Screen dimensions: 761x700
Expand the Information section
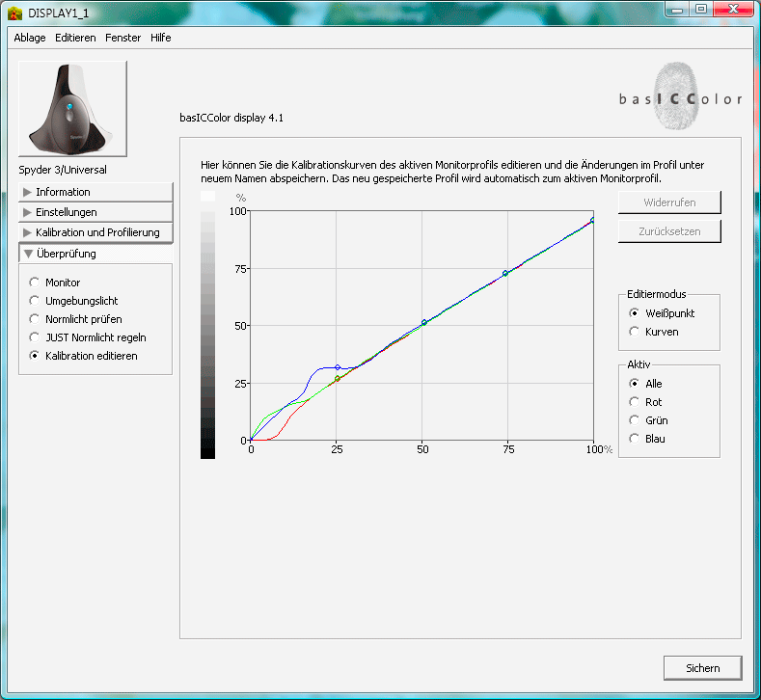tap(95, 192)
